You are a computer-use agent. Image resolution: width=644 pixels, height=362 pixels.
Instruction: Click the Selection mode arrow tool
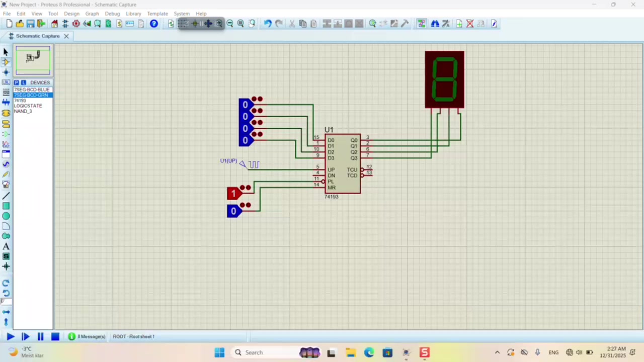click(x=6, y=52)
